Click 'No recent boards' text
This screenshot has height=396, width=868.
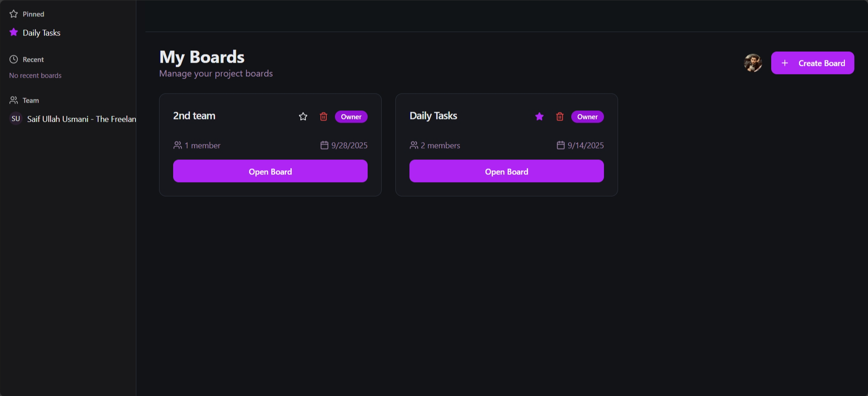(35, 75)
